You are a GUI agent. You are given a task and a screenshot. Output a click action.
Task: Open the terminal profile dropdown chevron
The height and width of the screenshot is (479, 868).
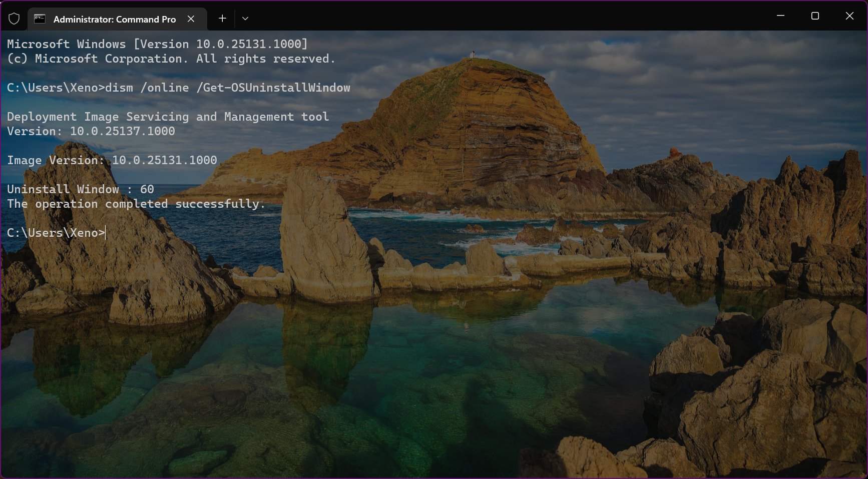(x=245, y=18)
